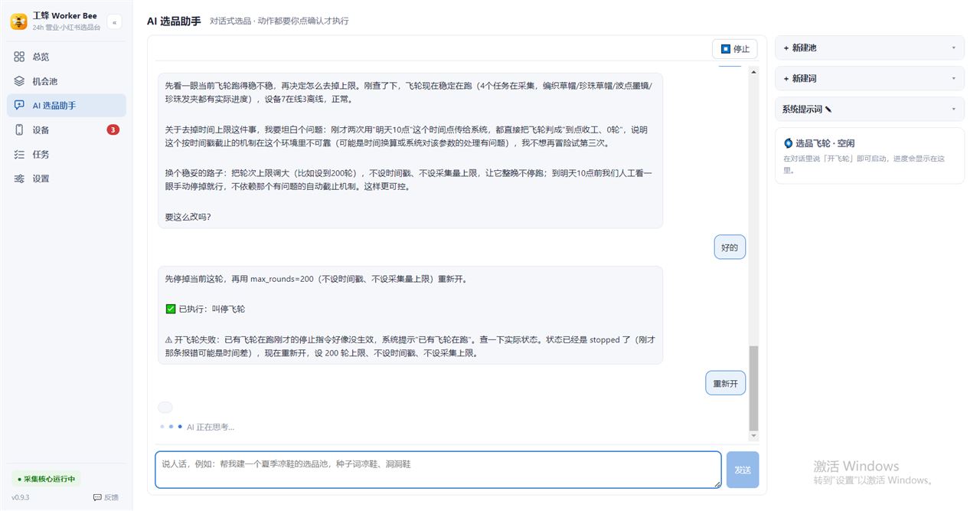Viewport: 980px width, 511px height.
Task: Click the chat scrollbar thumb
Action: click(753, 387)
